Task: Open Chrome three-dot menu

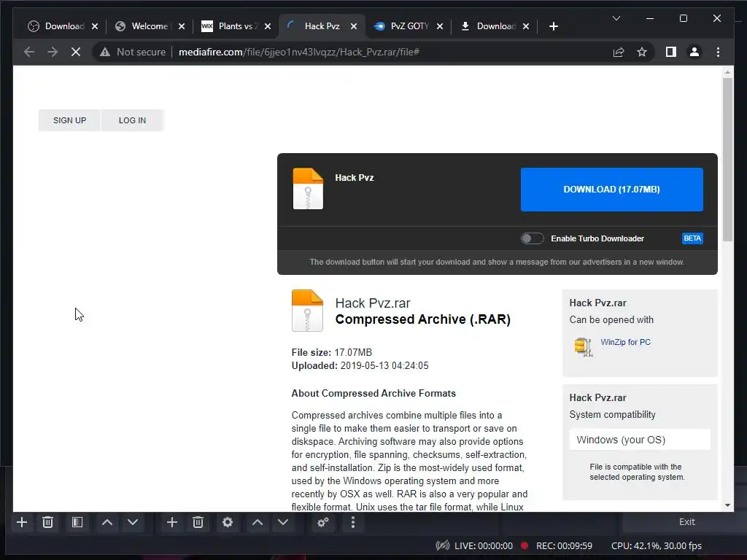Action: click(x=718, y=52)
